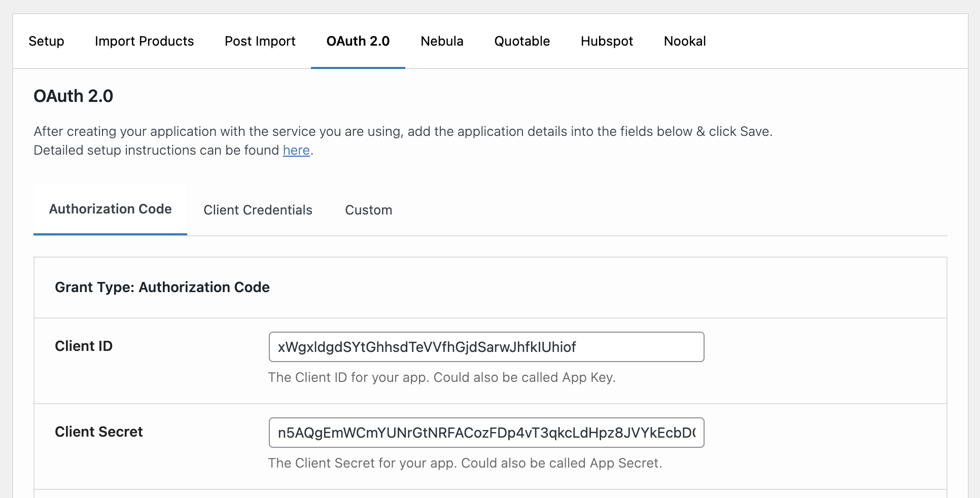Image resolution: width=980 pixels, height=498 pixels.
Task: Click the Client Secret field label
Action: point(99,432)
